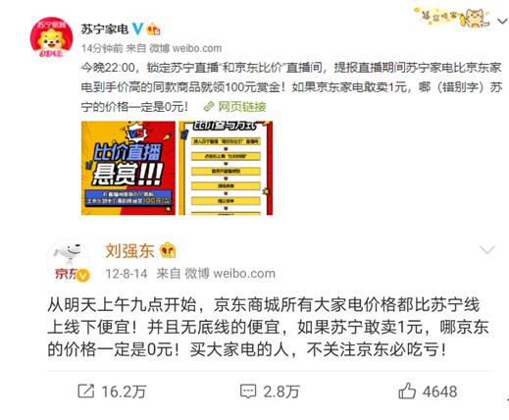This screenshot has width=509, height=420.
Task: Click the repost icon showing 16.2万
Action: 86,392
